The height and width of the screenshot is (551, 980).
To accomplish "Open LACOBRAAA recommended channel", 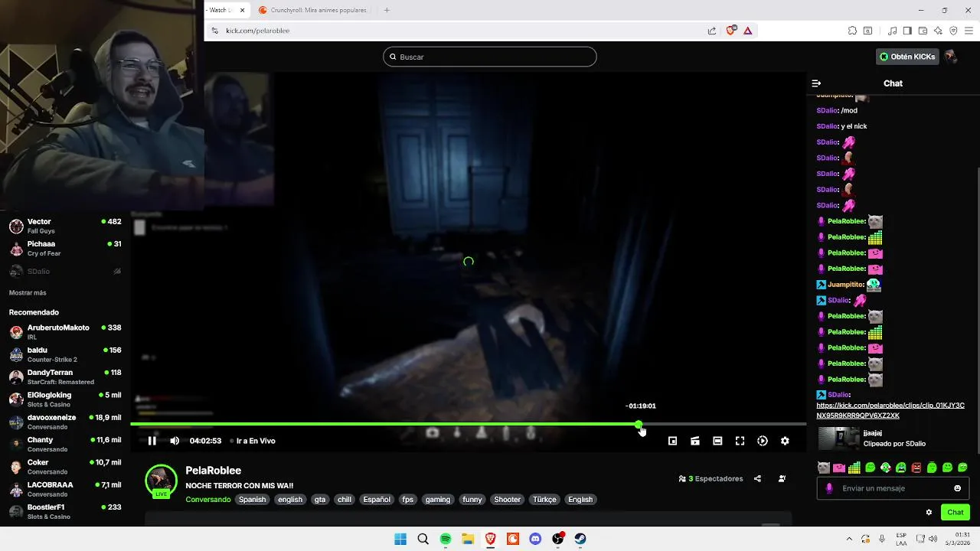I will [x=65, y=489].
